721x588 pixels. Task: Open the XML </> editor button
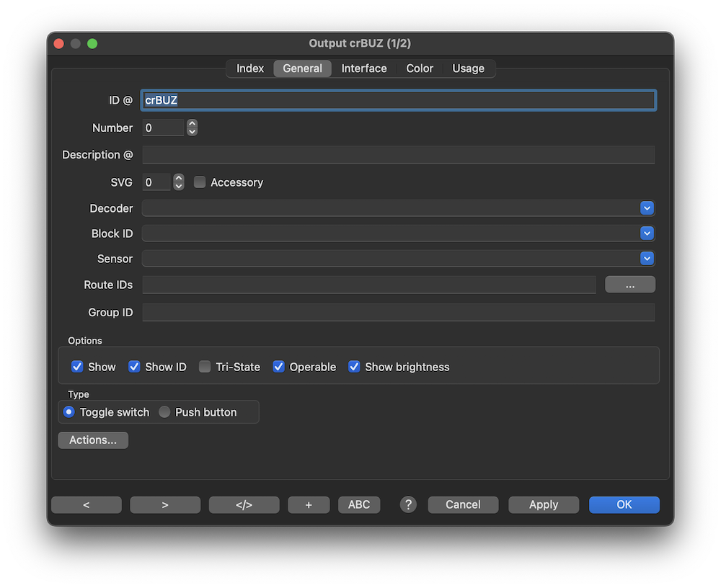pyautogui.click(x=244, y=504)
